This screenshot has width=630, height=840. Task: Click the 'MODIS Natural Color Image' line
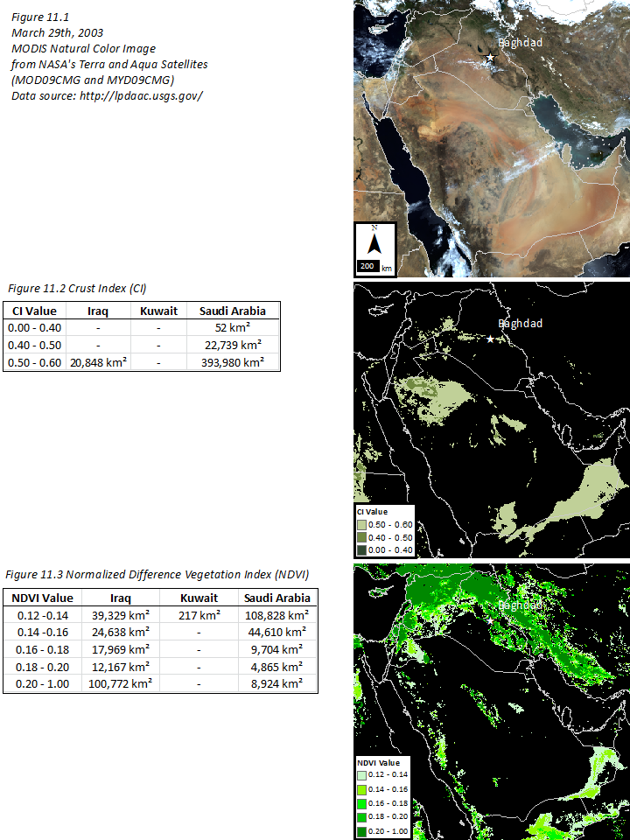tap(84, 49)
